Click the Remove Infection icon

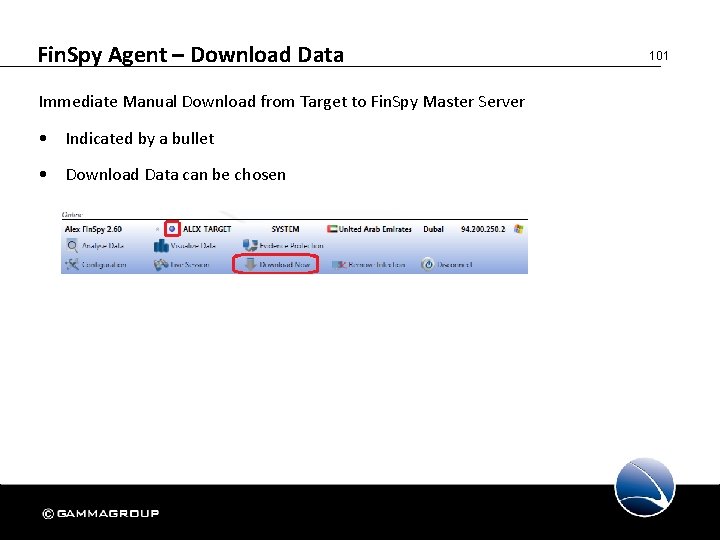click(339, 265)
